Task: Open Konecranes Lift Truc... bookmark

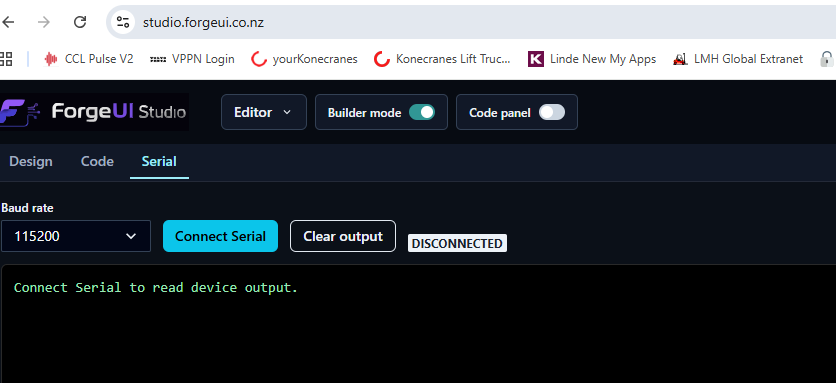Action: point(443,59)
